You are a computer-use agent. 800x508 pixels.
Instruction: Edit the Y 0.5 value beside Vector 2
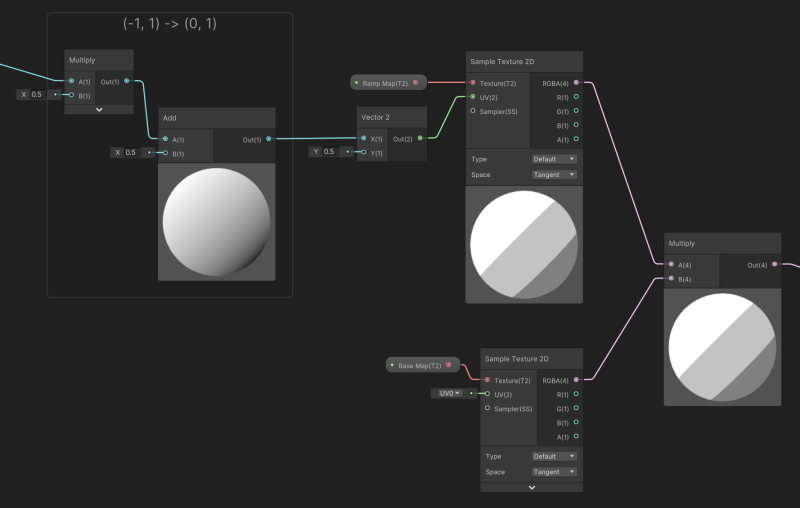pos(331,151)
